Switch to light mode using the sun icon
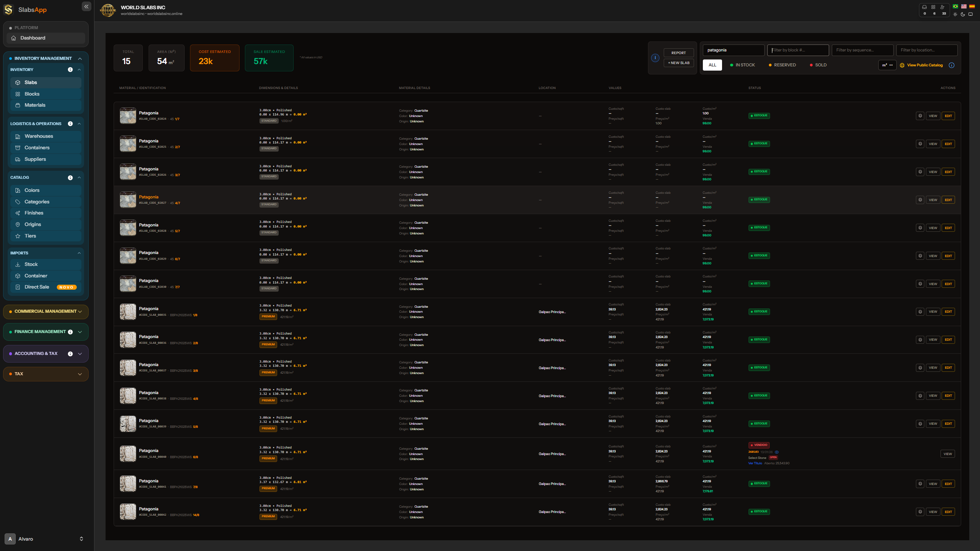This screenshot has height=551, width=980. [x=955, y=14]
